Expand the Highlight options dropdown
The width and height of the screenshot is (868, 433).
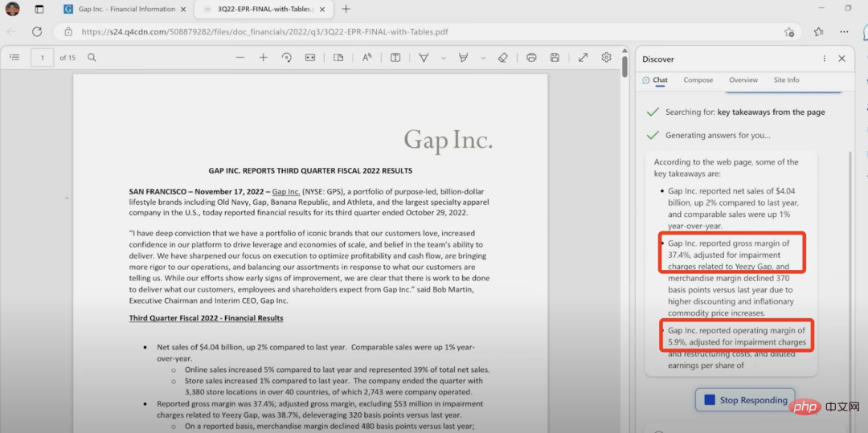pos(483,58)
